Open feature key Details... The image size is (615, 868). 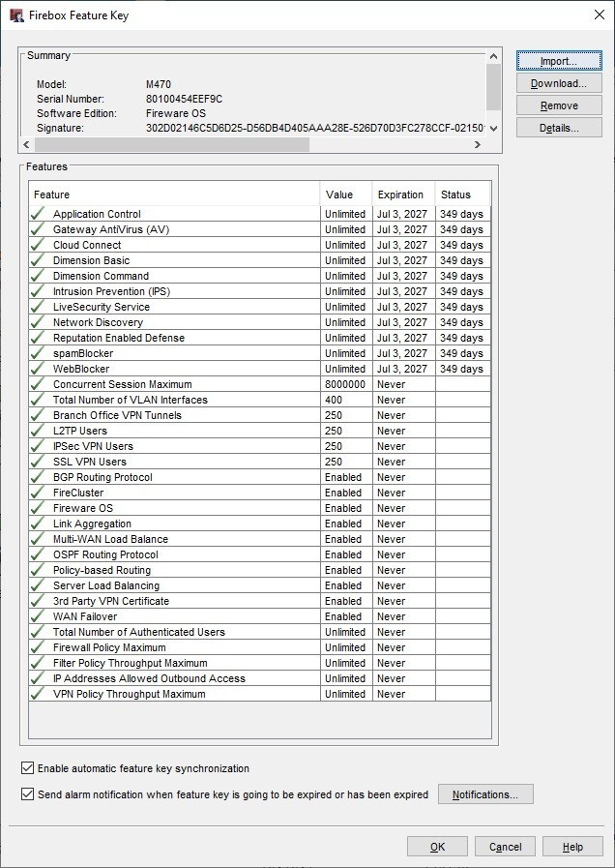[559, 128]
